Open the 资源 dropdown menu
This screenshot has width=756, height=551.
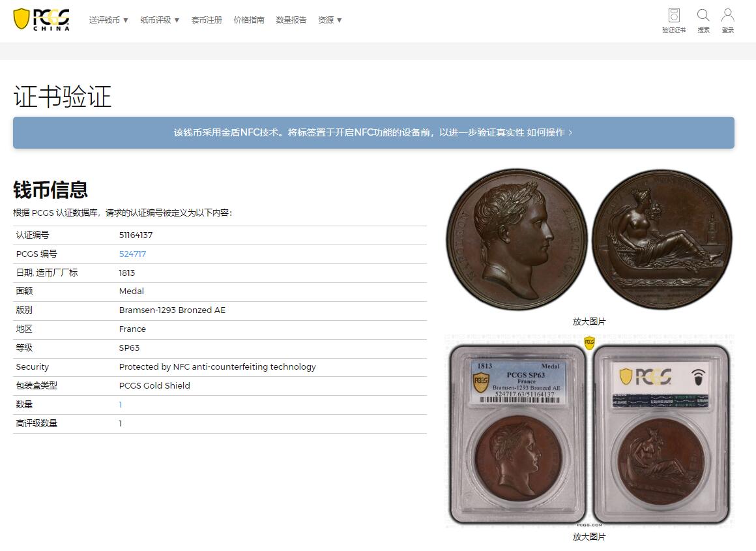329,20
